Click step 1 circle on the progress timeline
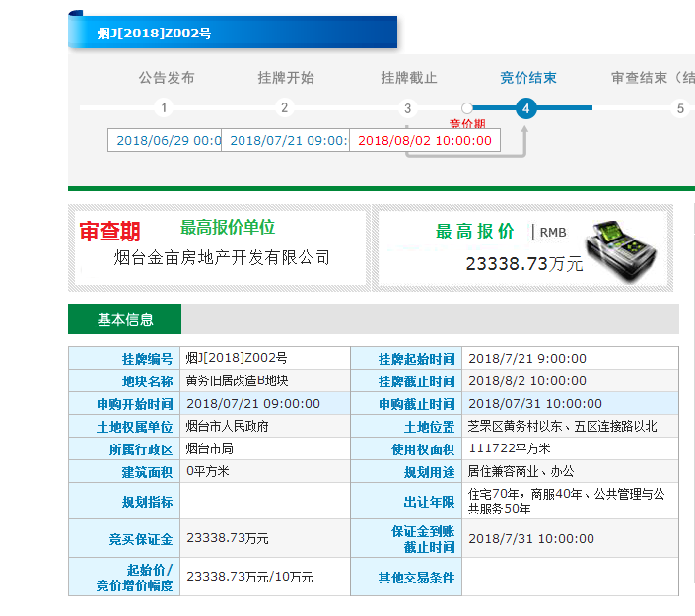The image size is (695, 616). tap(164, 107)
